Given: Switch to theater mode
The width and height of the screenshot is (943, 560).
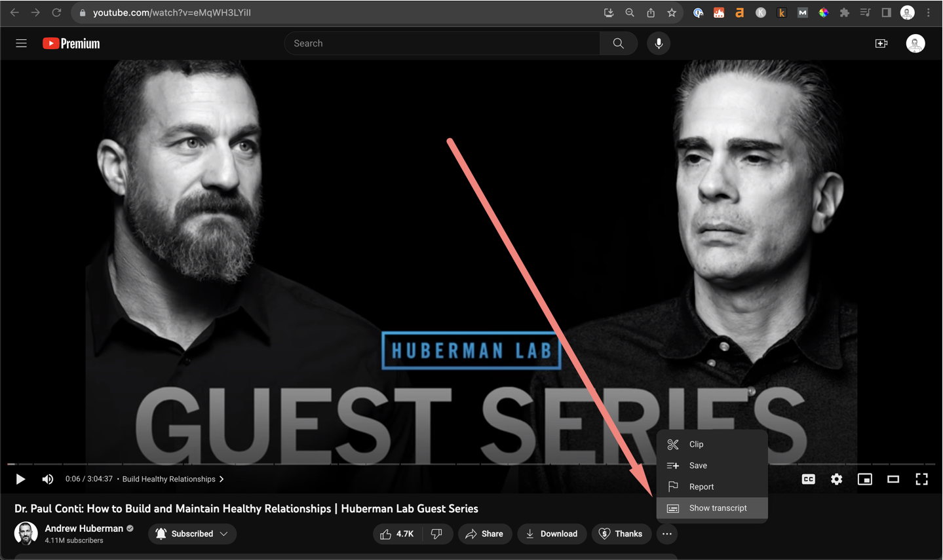Looking at the screenshot, I should [893, 479].
